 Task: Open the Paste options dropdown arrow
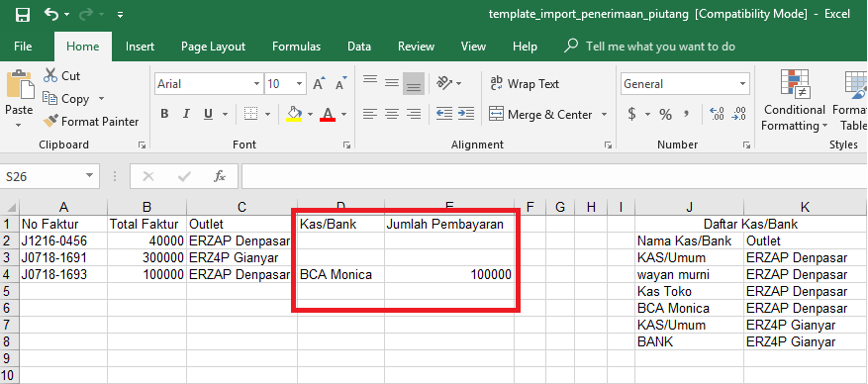pyautogui.click(x=19, y=125)
